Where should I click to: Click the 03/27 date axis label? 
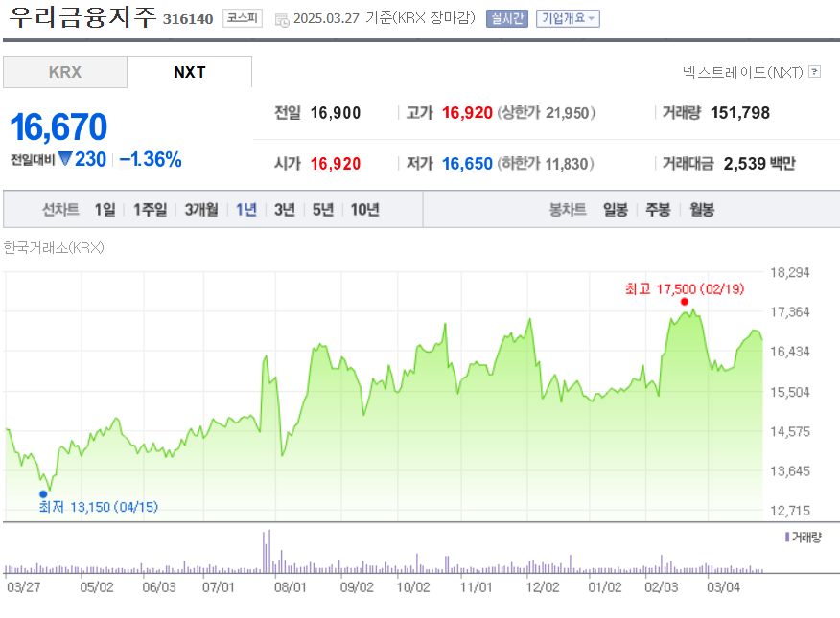(24, 587)
